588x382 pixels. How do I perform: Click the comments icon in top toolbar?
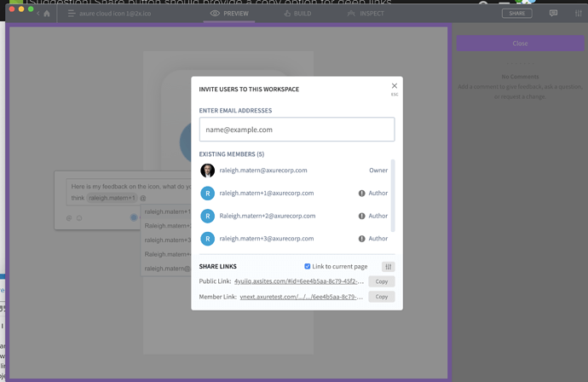point(553,14)
